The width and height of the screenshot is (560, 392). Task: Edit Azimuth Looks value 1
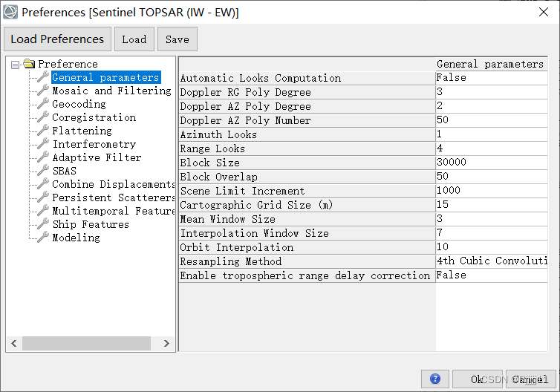492,134
